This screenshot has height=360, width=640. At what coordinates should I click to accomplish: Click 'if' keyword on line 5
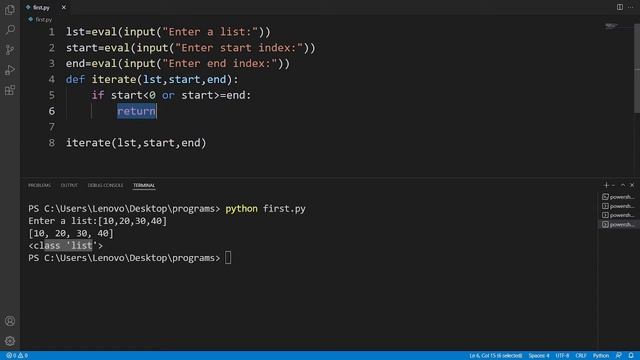pos(98,95)
